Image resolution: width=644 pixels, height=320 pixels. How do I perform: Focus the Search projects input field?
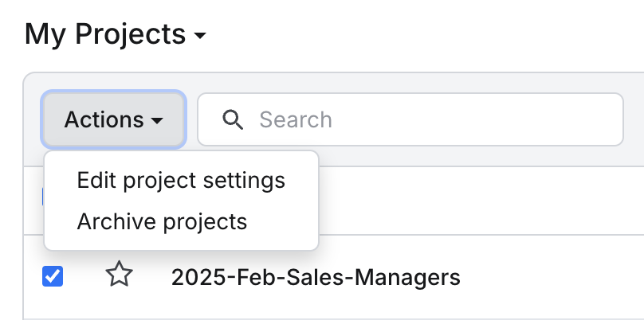(x=410, y=119)
